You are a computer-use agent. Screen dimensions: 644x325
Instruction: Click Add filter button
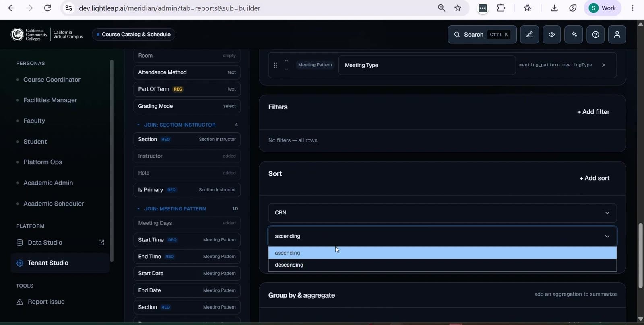(x=593, y=112)
